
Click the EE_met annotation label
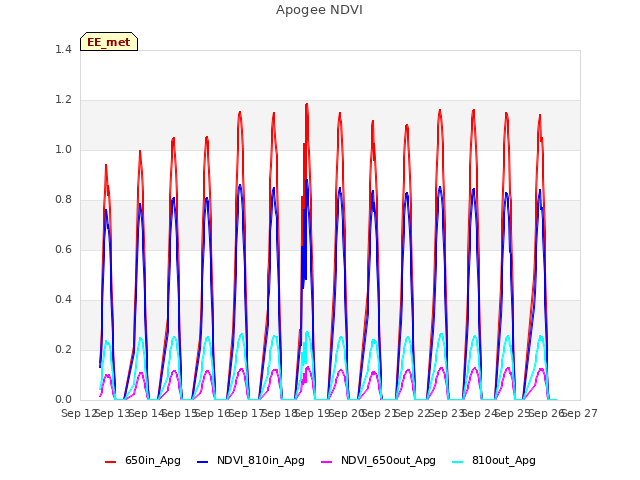(x=109, y=42)
